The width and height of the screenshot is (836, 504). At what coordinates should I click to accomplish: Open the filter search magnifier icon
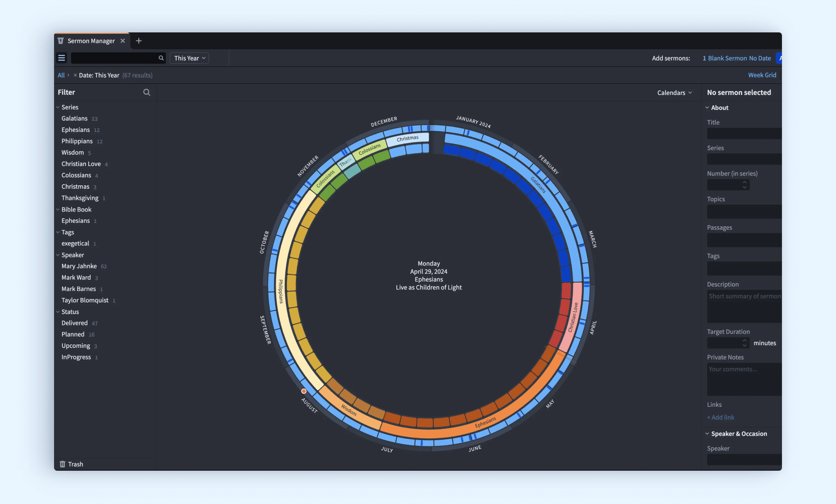tap(147, 92)
